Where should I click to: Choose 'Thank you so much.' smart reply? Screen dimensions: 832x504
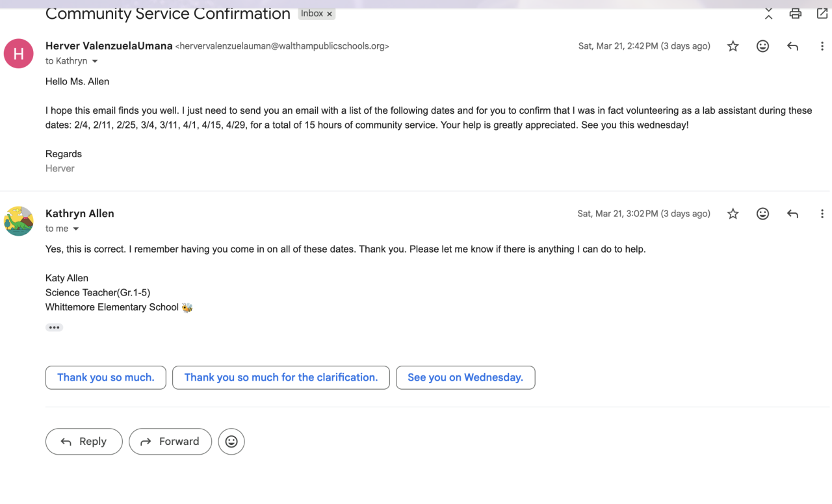tap(106, 377)
